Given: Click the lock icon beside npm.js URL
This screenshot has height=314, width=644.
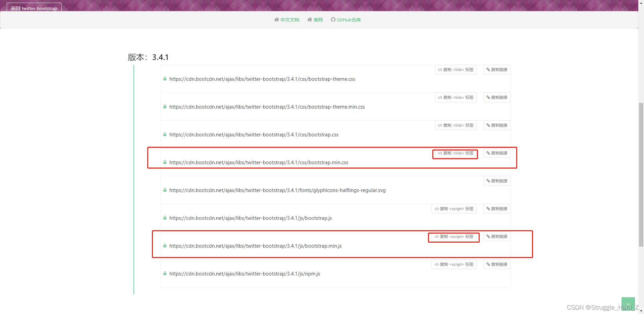Looking at the screenshot, I should click(165, 273).
